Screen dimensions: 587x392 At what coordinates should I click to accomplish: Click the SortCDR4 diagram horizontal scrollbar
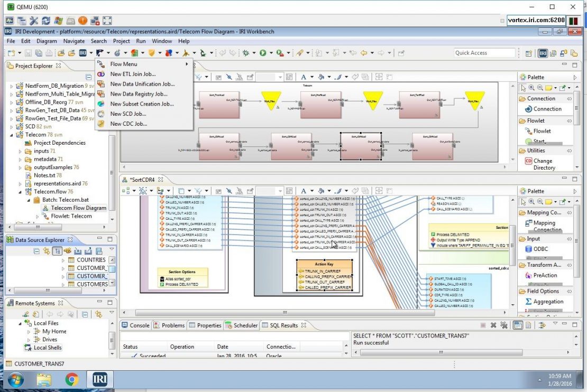(285, 312)
